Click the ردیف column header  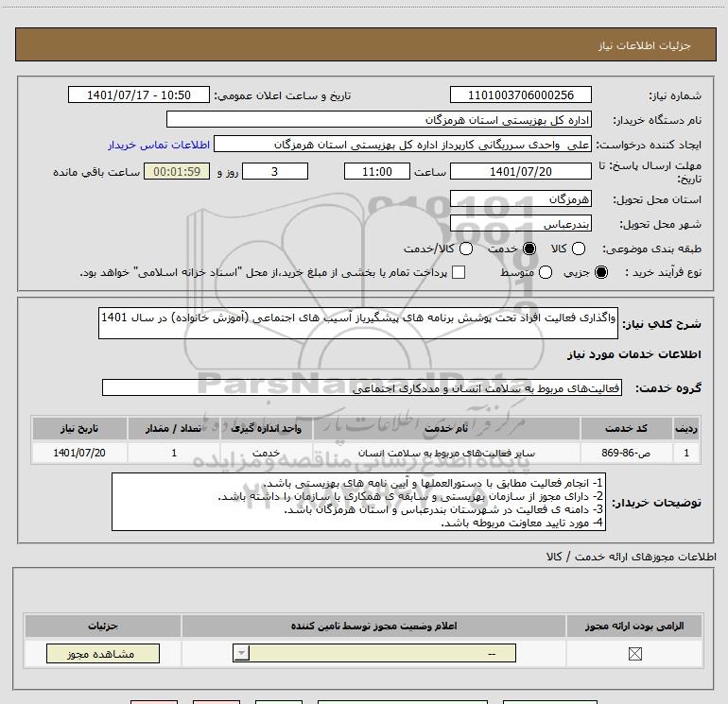(x=686, y=428)
